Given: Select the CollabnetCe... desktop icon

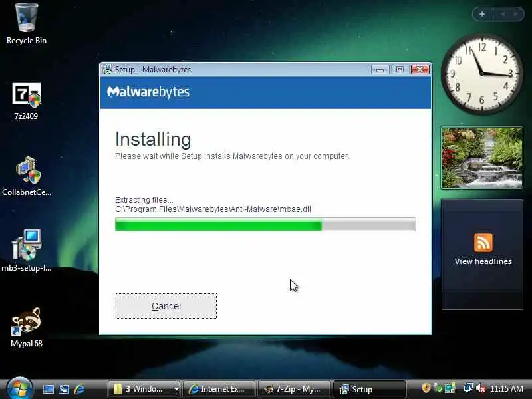Looking at the screenshot, I should [27, 176].
